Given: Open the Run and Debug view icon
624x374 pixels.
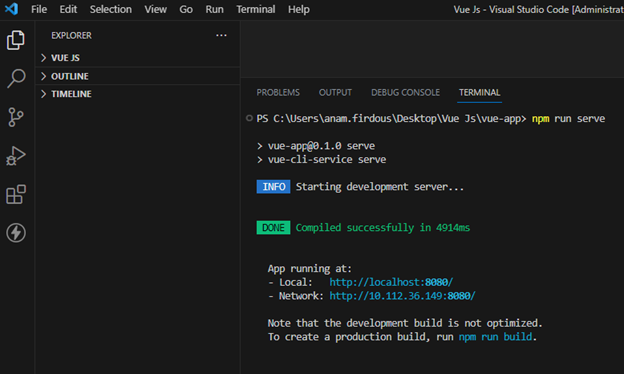Looking at the screenshot, I should coord(16,156).
